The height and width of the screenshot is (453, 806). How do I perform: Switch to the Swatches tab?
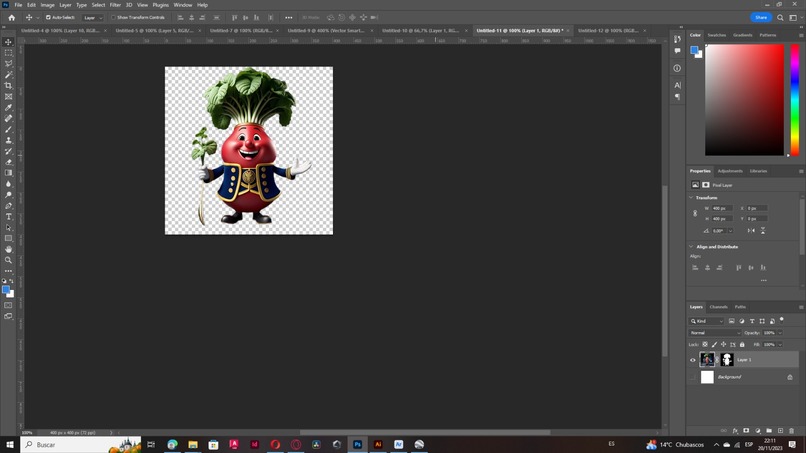coord(717,35)
